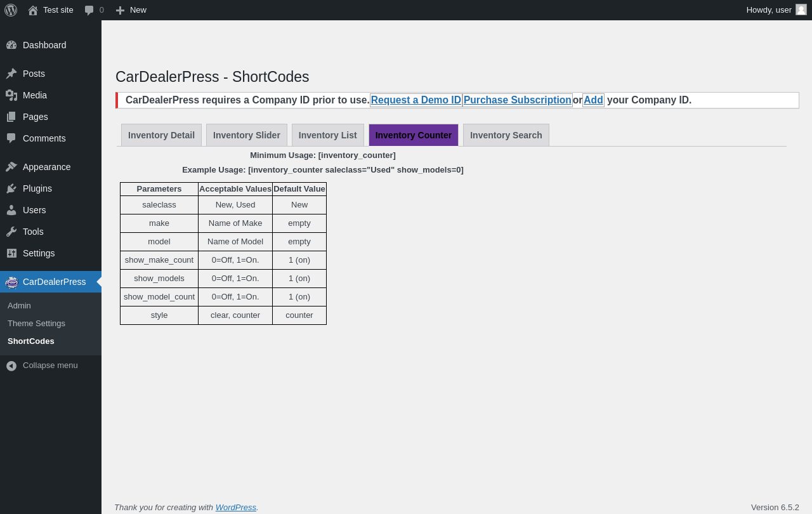Click the Minimum Usage shortcode text
The height and width of the screenshot is (514, 812).
click(323, 155)
